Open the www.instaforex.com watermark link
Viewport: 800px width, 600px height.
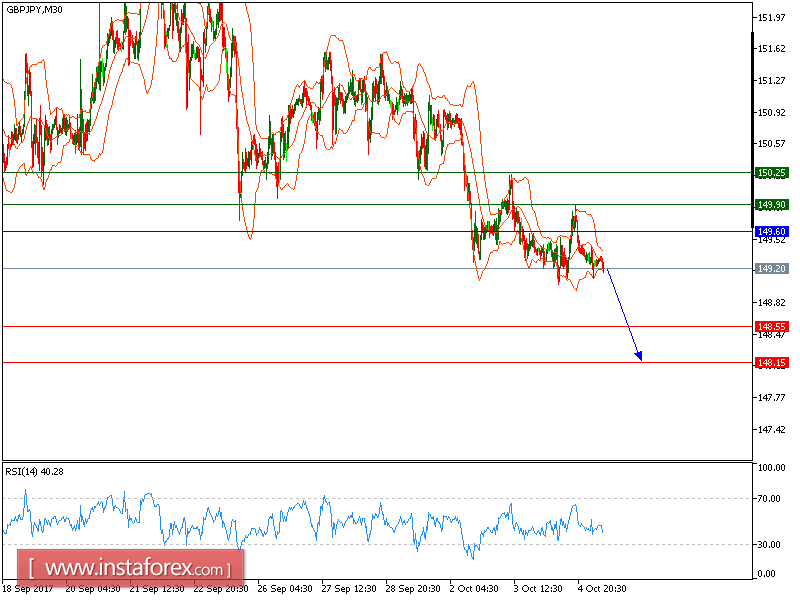coord(131,568)
